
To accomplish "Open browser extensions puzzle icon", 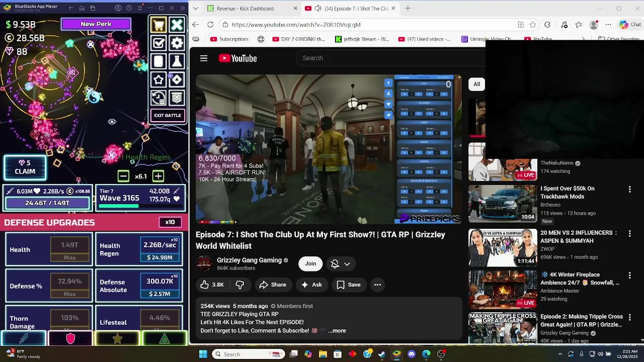I will (547, 25).
